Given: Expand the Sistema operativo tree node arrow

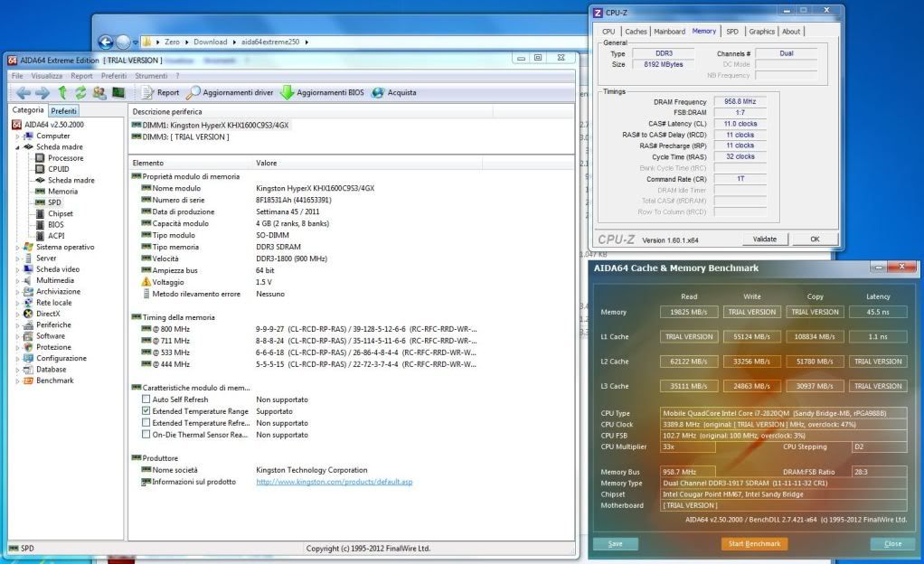Looking at the screenshot, I should (17, 248).
